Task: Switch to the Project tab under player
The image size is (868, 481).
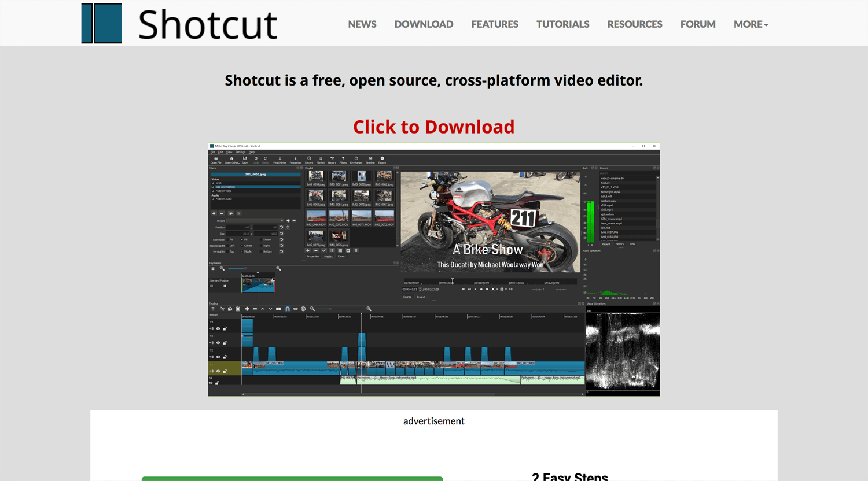Action: (421, 297)
